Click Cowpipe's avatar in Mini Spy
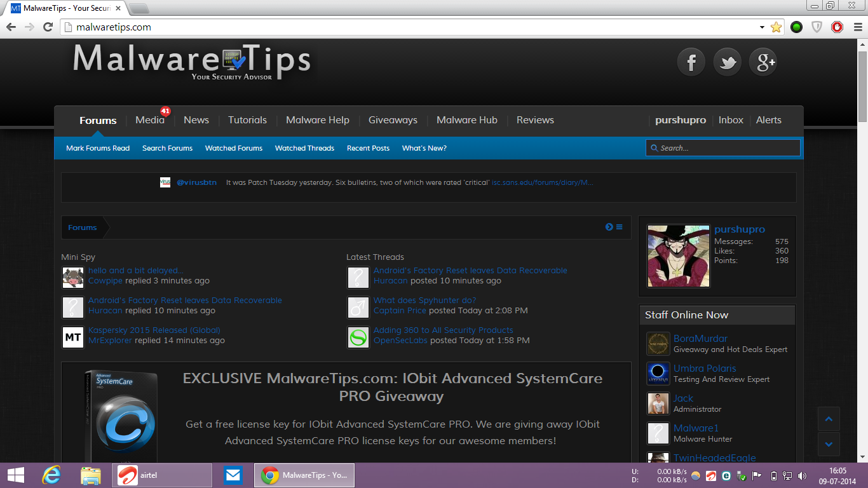The width and height of the screenshot is (868, 488). [73, 278]
